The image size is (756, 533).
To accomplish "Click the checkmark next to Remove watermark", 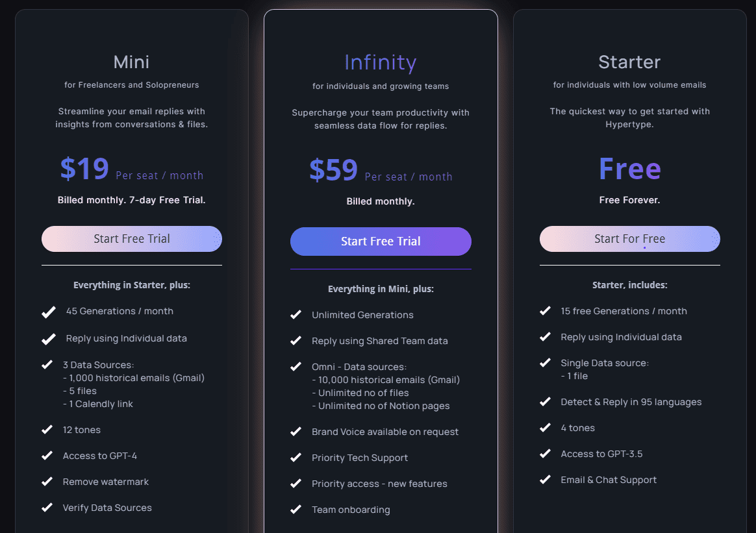I will pyautogui.click(x=47, y=482).
